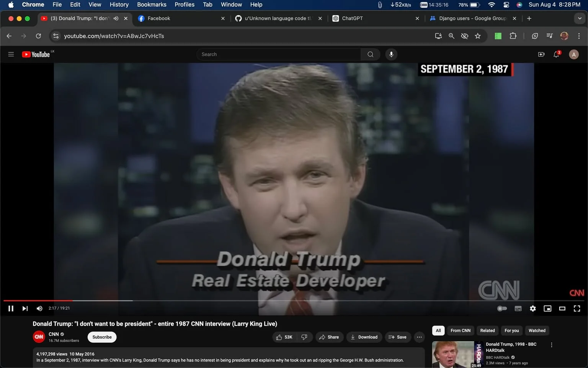Image resolution: width=588 pixels, height=368 pixels.
Task: Switch to the Facebook tab
Action: 182,18
